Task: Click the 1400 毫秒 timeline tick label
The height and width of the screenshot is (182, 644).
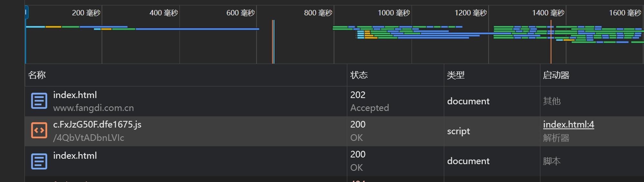Action: click(548, 13)
